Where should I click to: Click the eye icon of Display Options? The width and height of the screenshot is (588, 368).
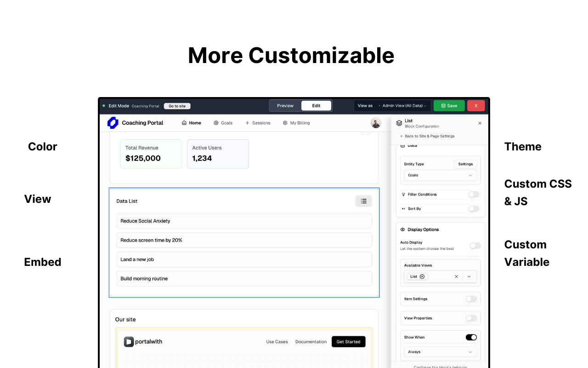point(402,230)
